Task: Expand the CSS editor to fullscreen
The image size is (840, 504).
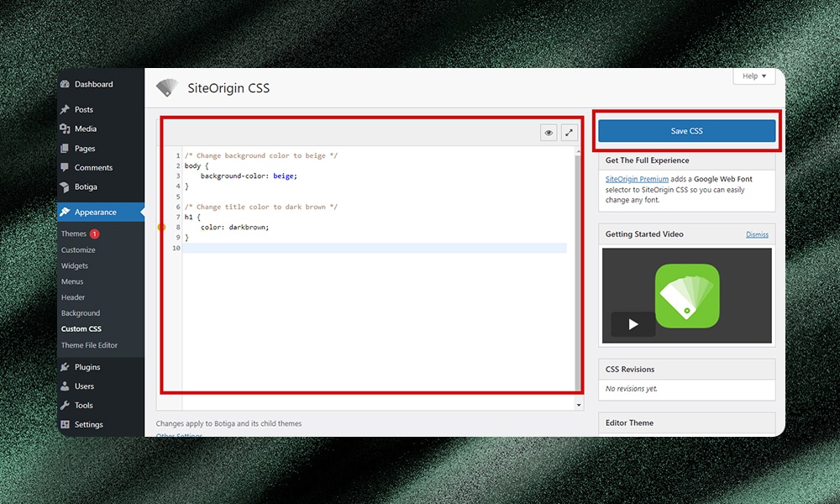Action: (570, 132)
